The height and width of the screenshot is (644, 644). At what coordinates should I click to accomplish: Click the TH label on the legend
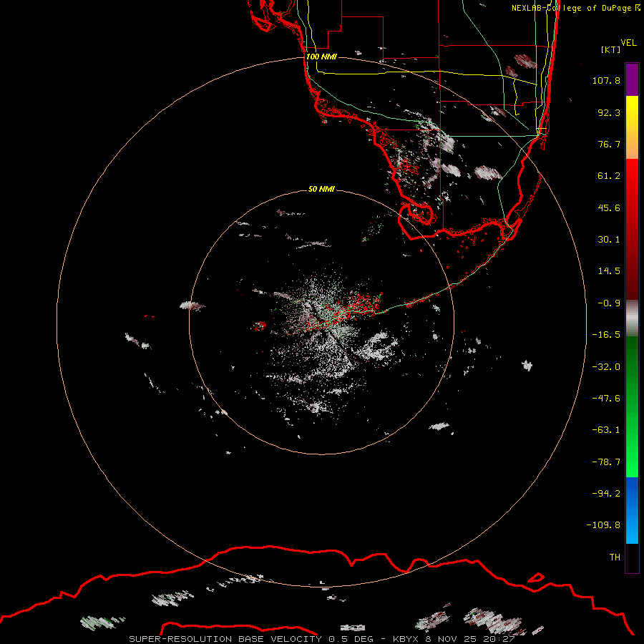coord(615,557)
